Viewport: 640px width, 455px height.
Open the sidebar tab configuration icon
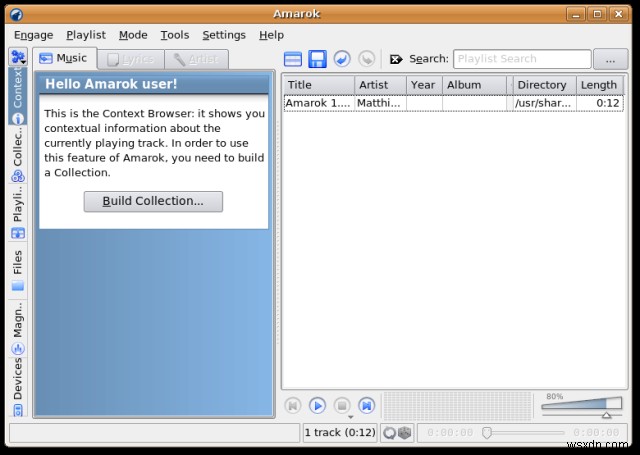pyautogui.click(x=18, y=57)
